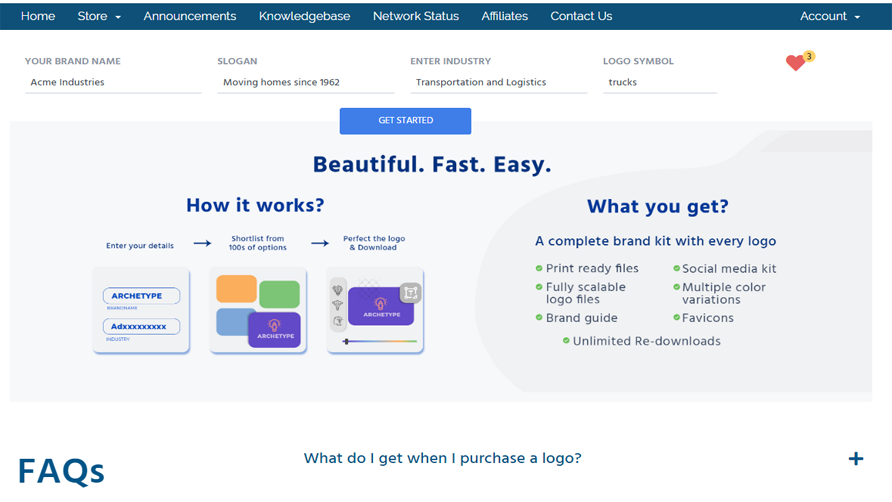Screen dimensions: 892x502
Task: Click the 'Beautiful. Fast. Easy.' heading
Action: click(x=432, y=164)
